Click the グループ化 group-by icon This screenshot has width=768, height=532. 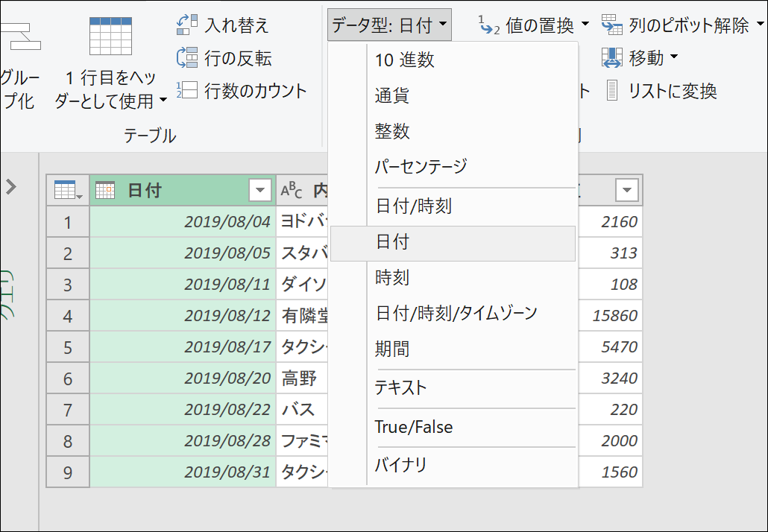21,37
